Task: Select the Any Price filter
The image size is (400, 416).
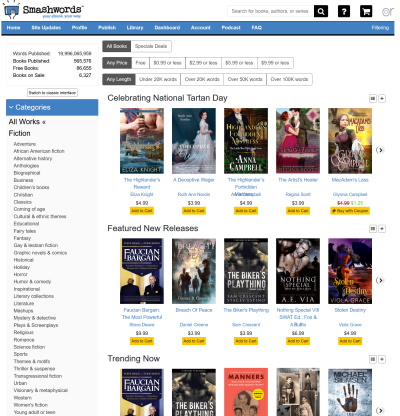Action: coord(117,63)
